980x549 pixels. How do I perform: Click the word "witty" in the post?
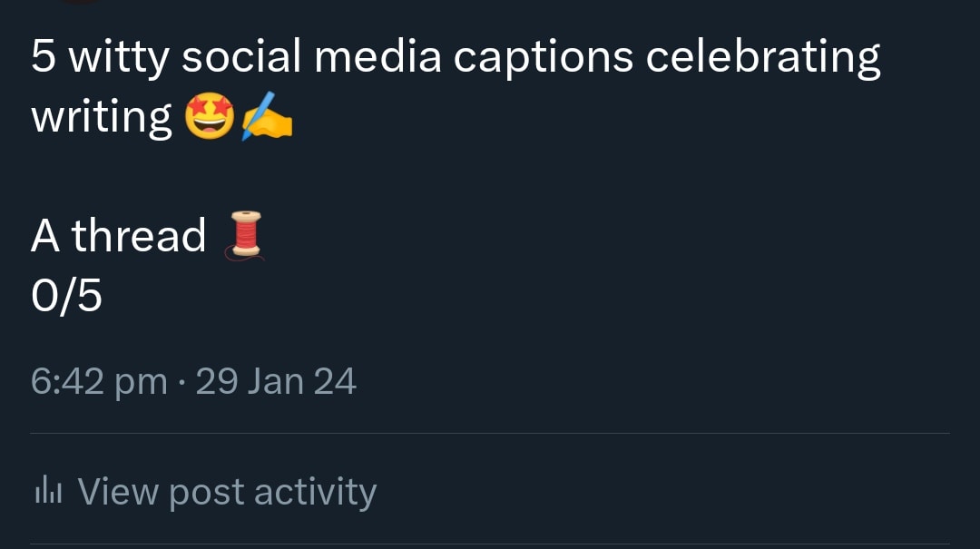[x=118, y=58]
